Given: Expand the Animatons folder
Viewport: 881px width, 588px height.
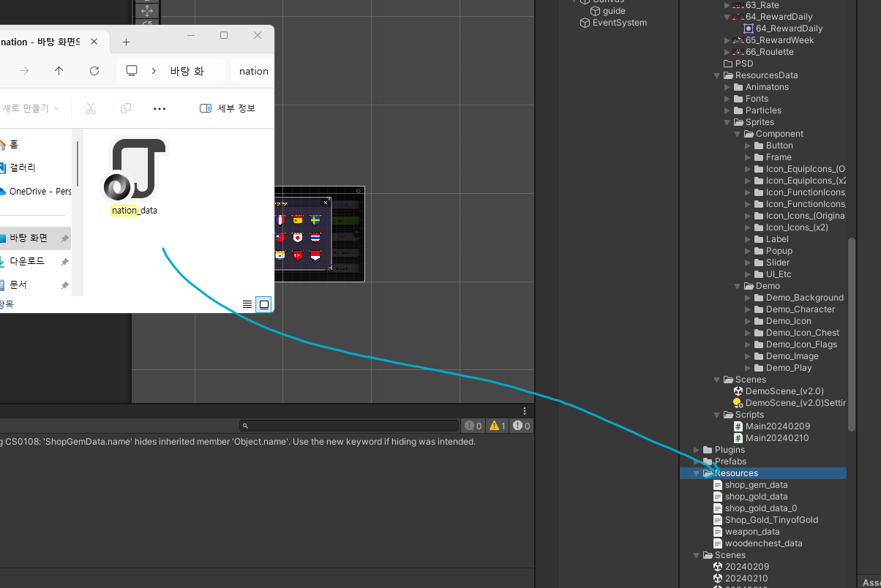Looking at the screenshot, I should pos(727,87).
